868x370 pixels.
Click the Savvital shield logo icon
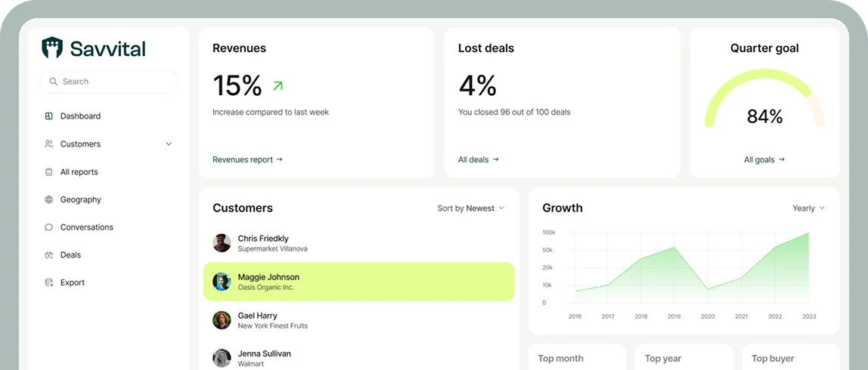tap(52, 48)
